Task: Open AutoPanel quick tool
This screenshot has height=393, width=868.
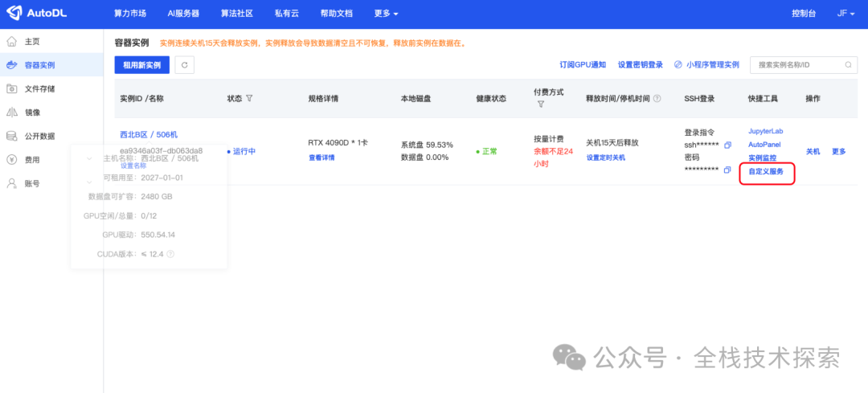Action: pyautogui.click(x=764, y=145)
